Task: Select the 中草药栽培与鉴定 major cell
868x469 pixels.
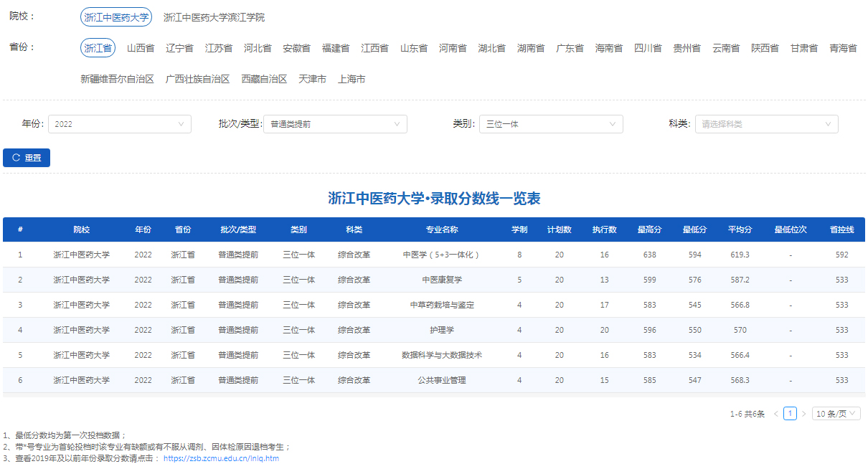Action: pyautogui.click(x=442, y=305)
